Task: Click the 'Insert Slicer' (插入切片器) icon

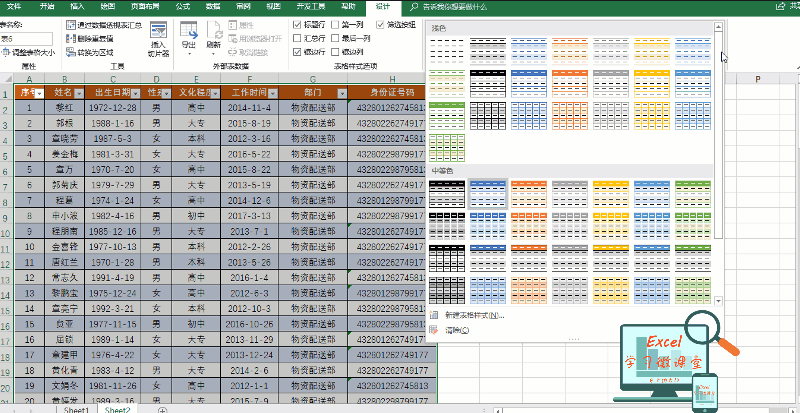Action: pos(158,31)
